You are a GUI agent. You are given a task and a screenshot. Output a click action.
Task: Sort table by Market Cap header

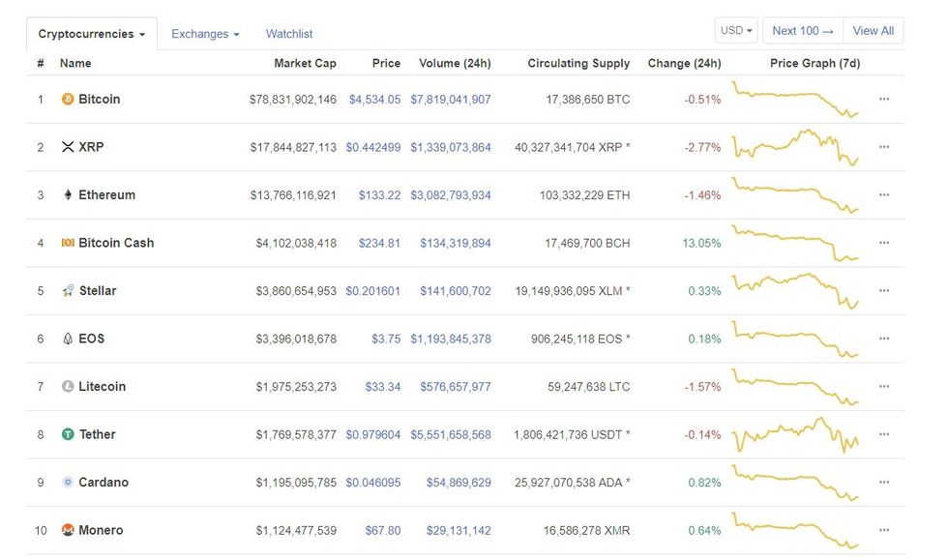coord(305,64)
